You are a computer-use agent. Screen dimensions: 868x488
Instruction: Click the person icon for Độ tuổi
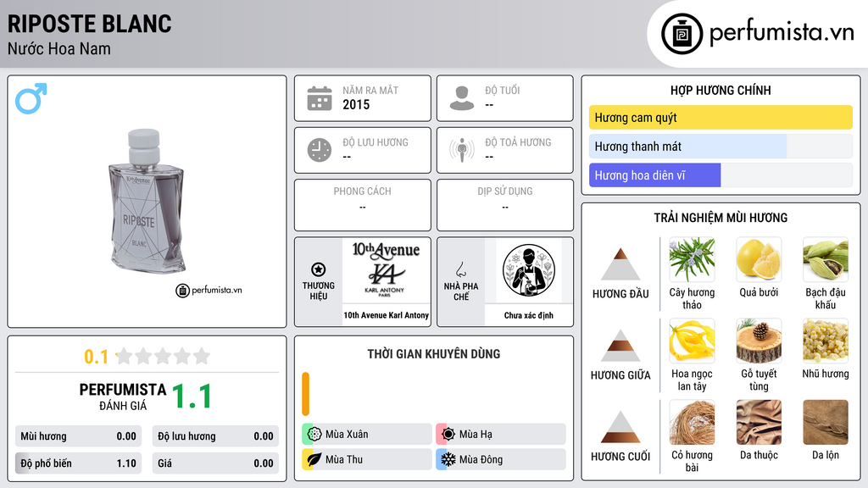(x=462, y=98)
